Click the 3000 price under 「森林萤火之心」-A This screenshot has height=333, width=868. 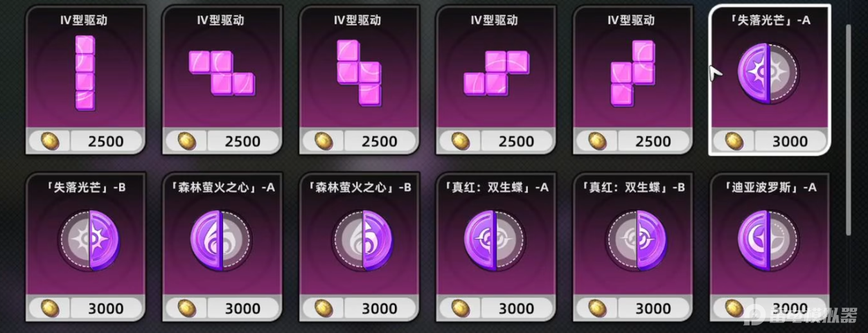coord(242,309)
